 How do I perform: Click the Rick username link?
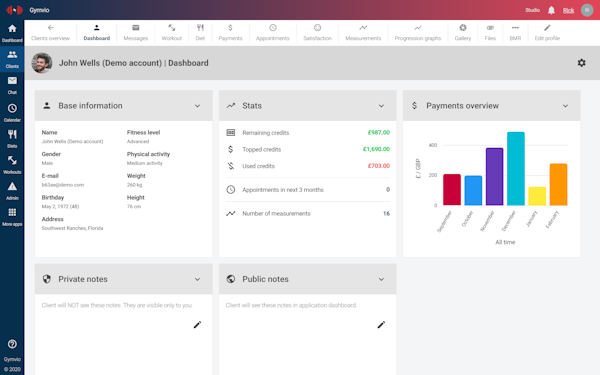[x=568, y=10]
